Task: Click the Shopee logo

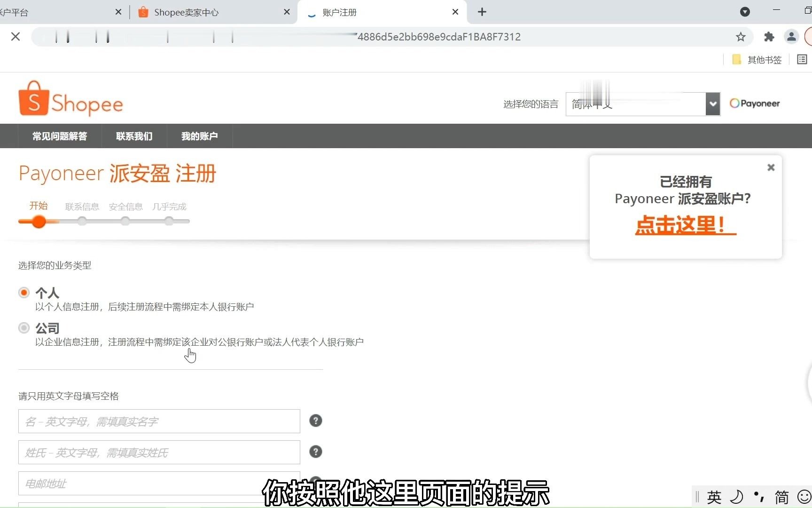Action: coord(70,98)
